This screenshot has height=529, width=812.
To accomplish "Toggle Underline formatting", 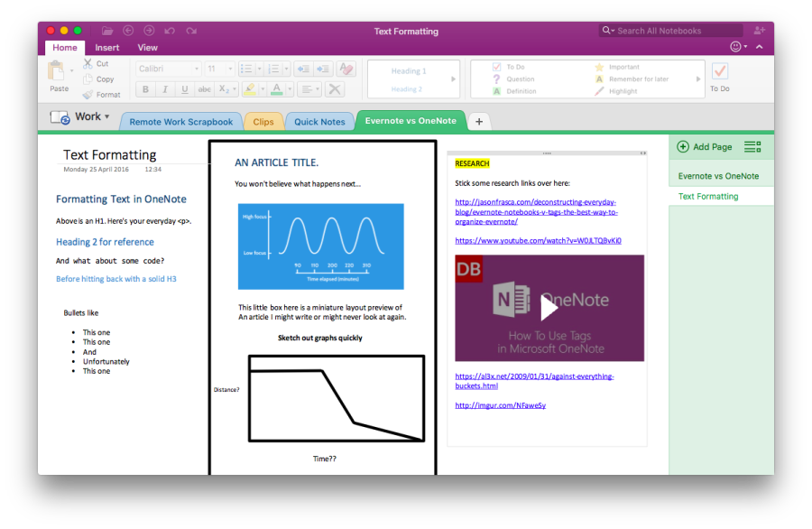I will 185,89.
